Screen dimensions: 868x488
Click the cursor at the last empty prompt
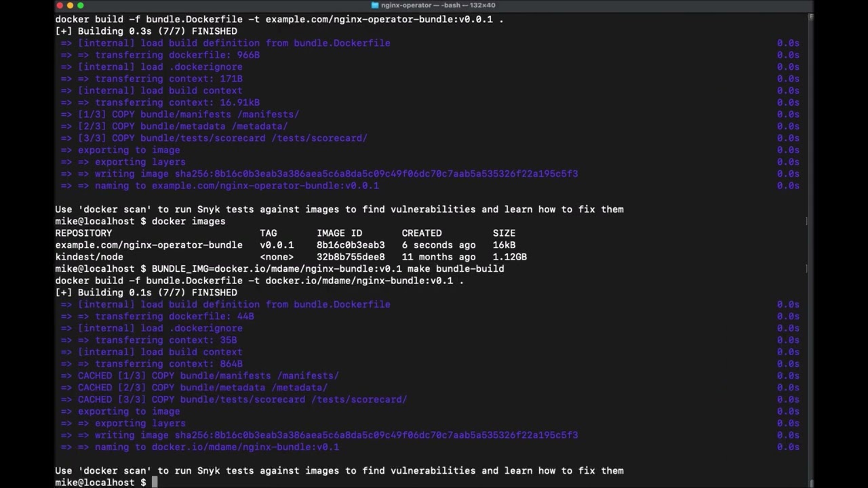(155, 483)
